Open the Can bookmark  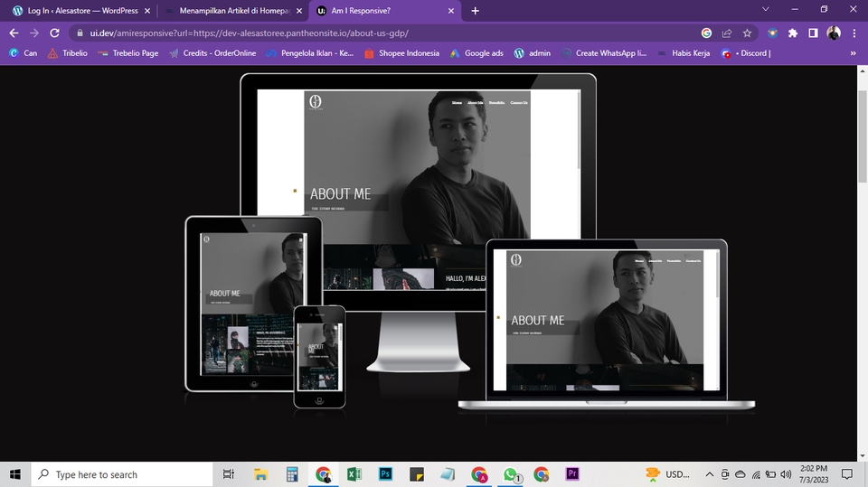click(24, 53)
